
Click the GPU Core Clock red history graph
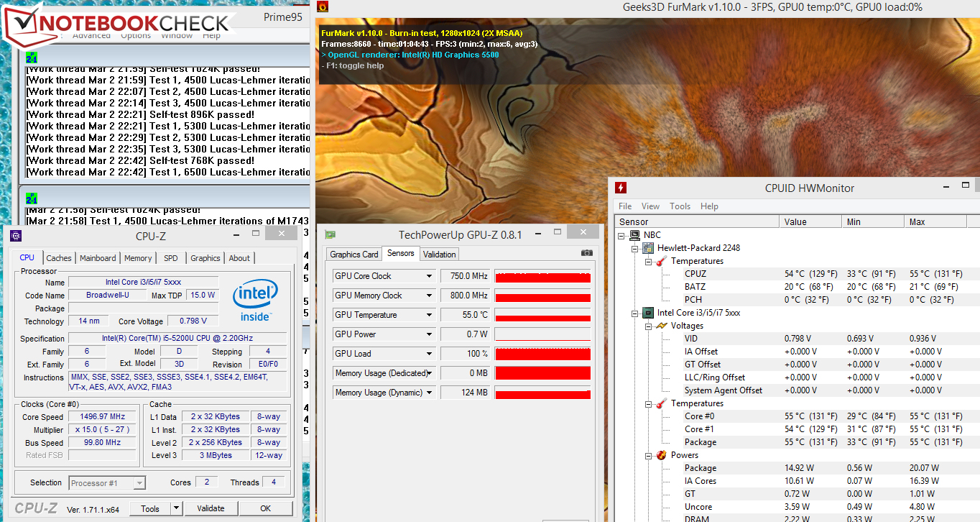pyautogui.click(x=542, y=276)
